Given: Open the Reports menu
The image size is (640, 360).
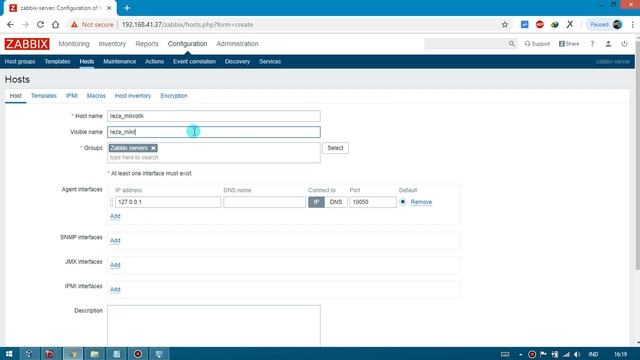Looking at the screenshot, I should [x=147, y=44].
